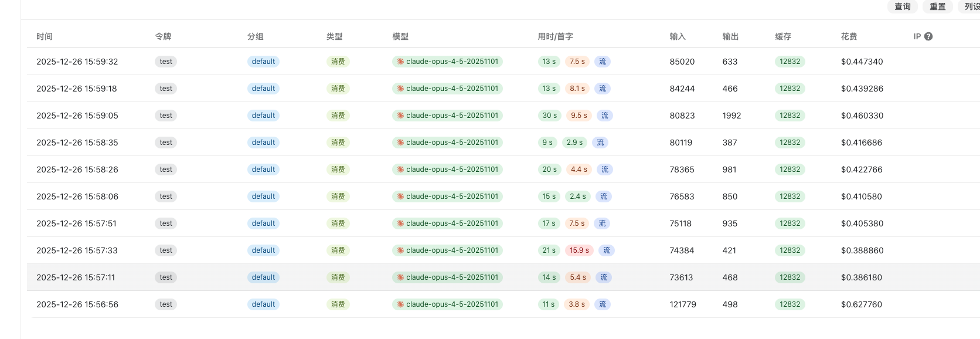The image size is (980, 339).
Task: Click the 12832 cache badge in the 15:58:26 row
Action: [790, 169]
